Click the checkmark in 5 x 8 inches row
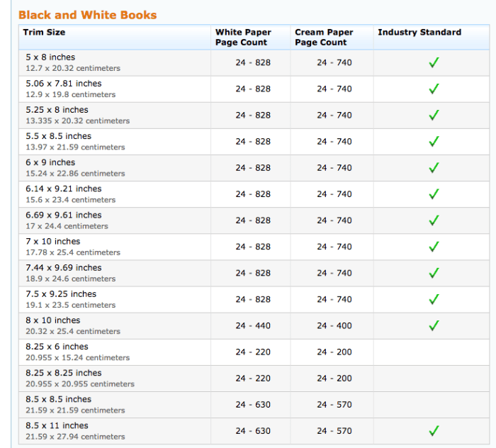Image resolution: width=496 pixels, height=448 pixels. pyautogui.click(x=434, y=63)
